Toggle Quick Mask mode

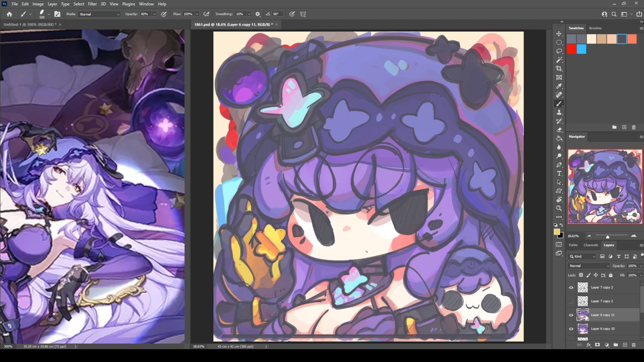click(559, 244)
